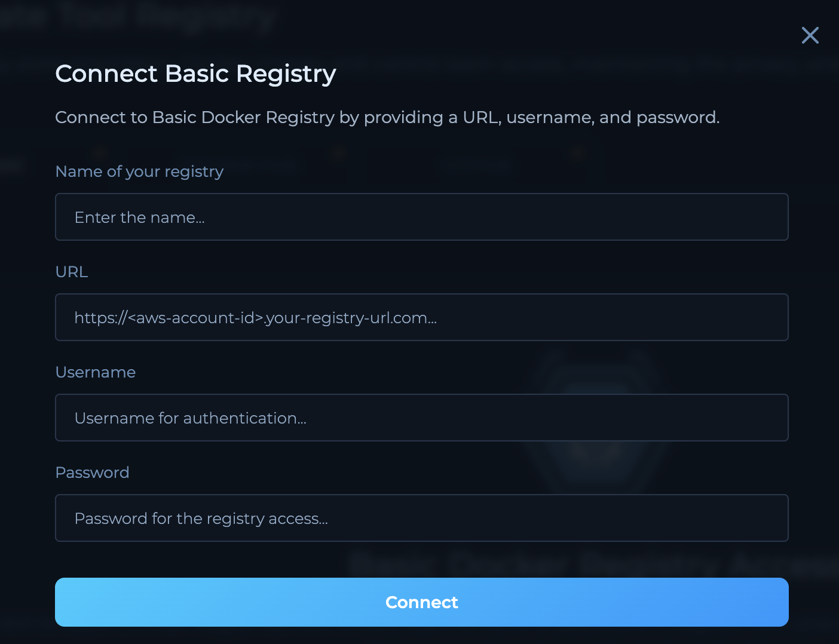The image size is (839, 644).
Task: Focus the registry name input field
Action: click(x=421, y=217)
